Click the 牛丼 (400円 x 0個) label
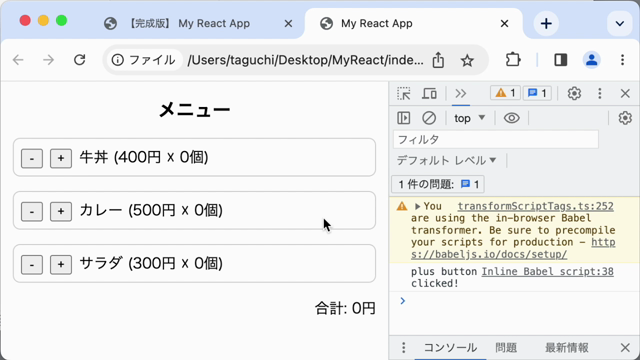This screenshot has height=360, width=640. click(144, 157)
